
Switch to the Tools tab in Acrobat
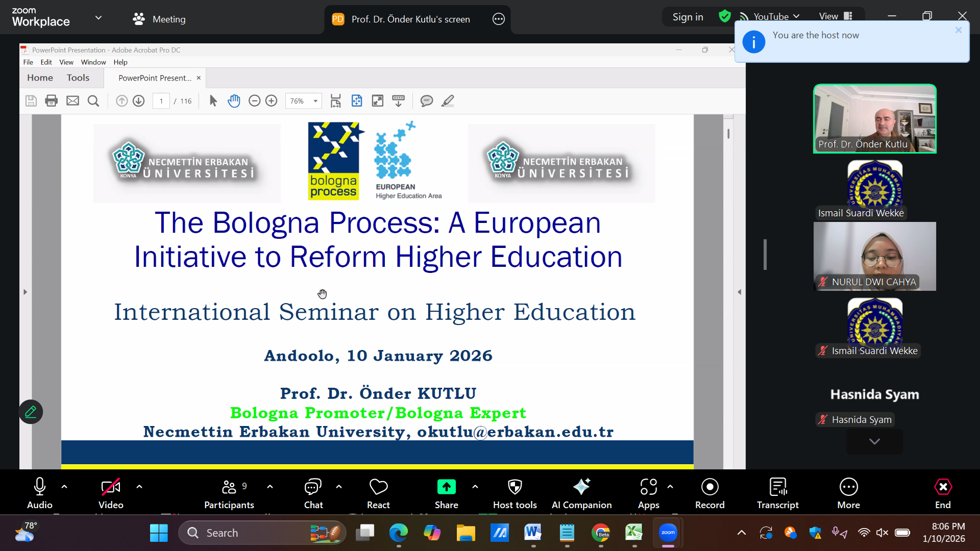coord(78,78)
